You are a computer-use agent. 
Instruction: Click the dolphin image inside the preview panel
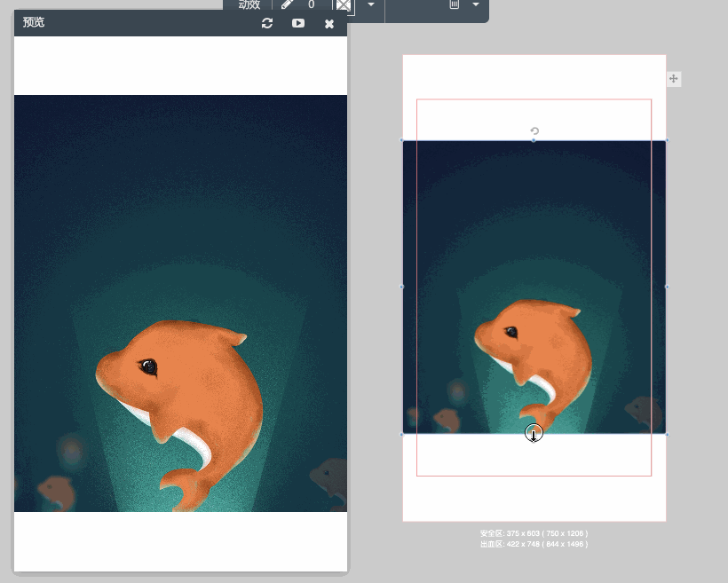pos(180,303)
